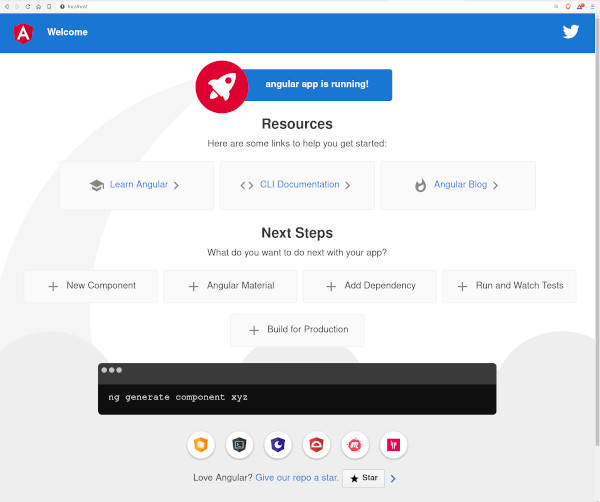
Task: Open the red Protractor shield icon
Action: tap(317, 445)
